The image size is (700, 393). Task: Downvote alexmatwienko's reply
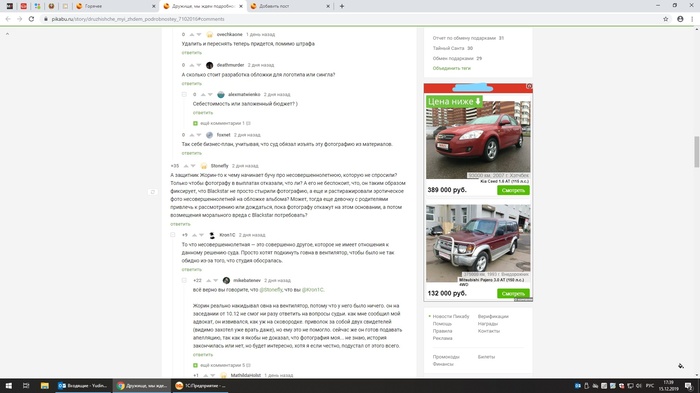(x=210, y=95)
